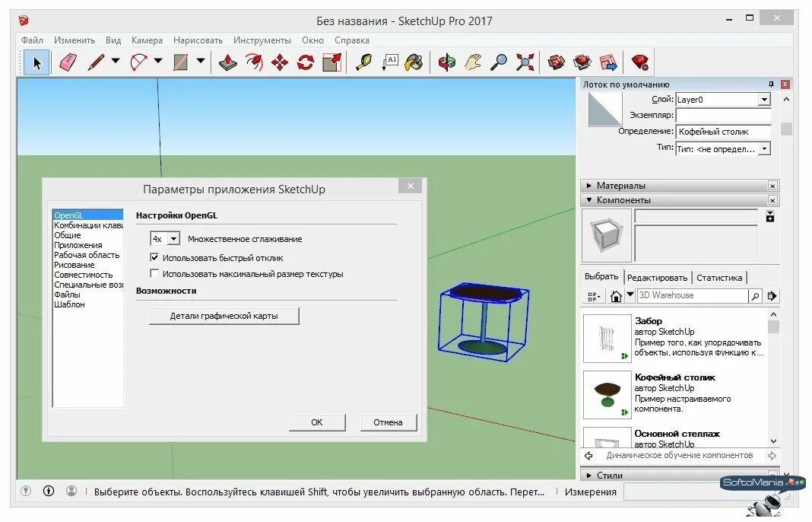Click the OK button
The height and width of the screenshot is (522, 812).
coord(317,422)
